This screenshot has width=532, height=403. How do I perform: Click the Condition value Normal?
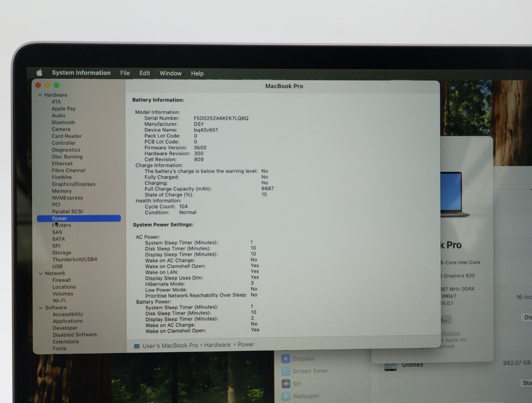tap(188, 213)
